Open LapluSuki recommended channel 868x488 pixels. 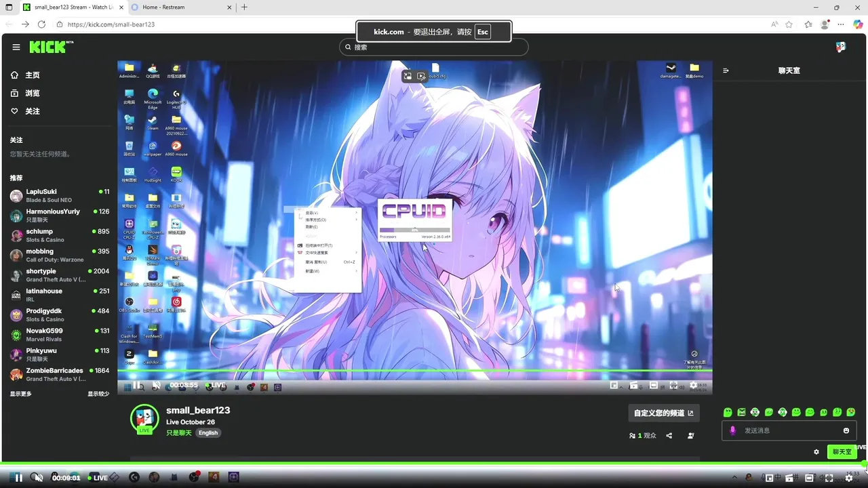[60, 196]
